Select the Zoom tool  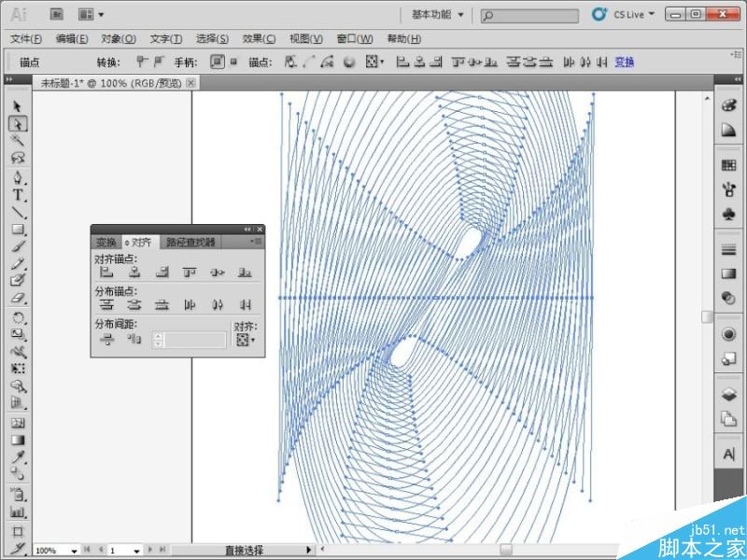click(x=17, y=383)
